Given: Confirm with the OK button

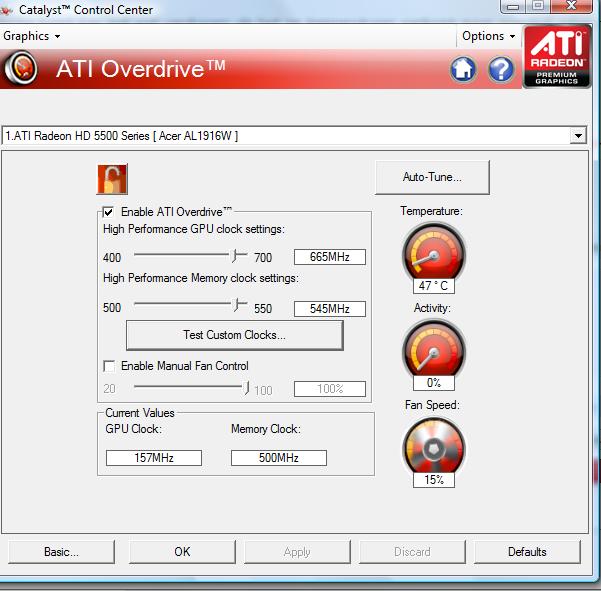Looking at the screenshot, I should (182, 552).
